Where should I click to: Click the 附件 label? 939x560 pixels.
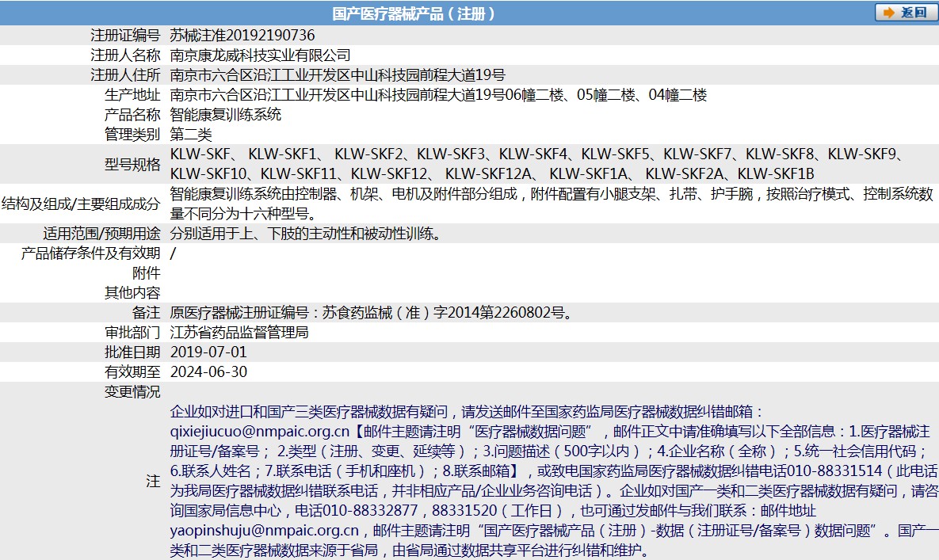(x=146, y=272)
